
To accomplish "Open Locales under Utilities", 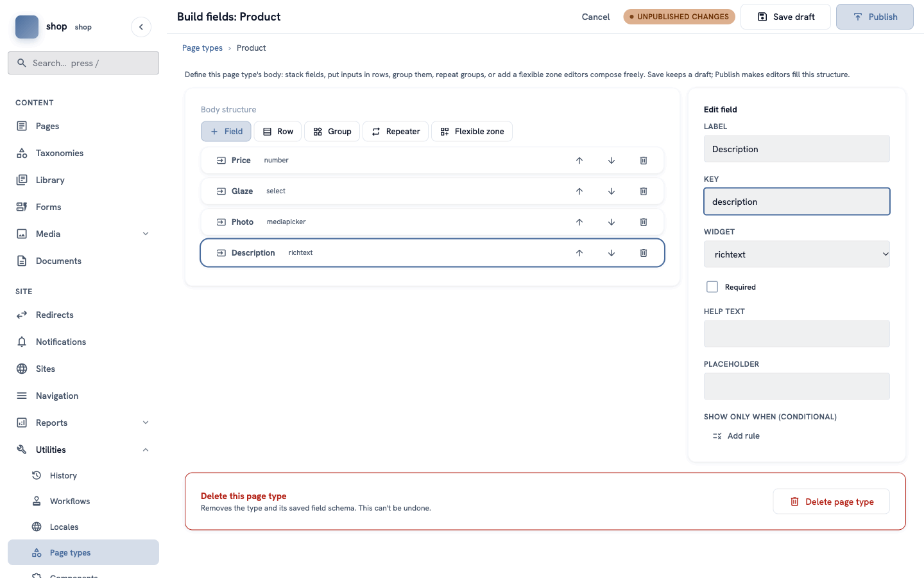I will pos(83,527).
